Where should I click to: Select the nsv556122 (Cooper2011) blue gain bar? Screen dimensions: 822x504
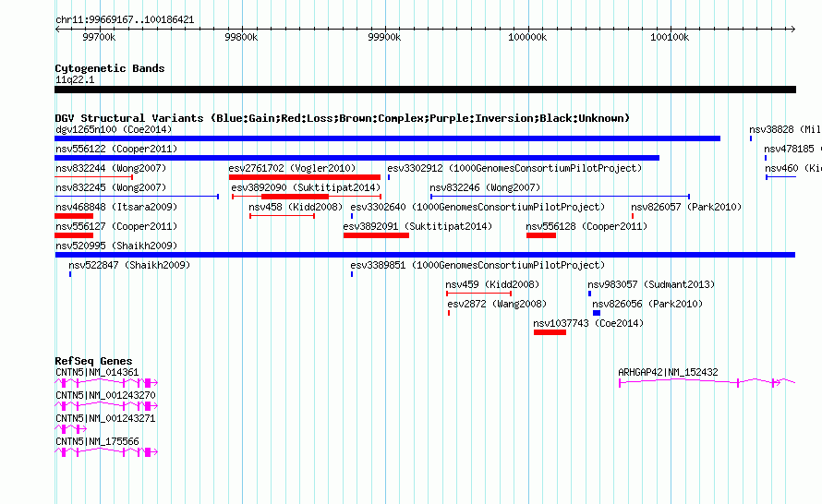click(357, 158)
